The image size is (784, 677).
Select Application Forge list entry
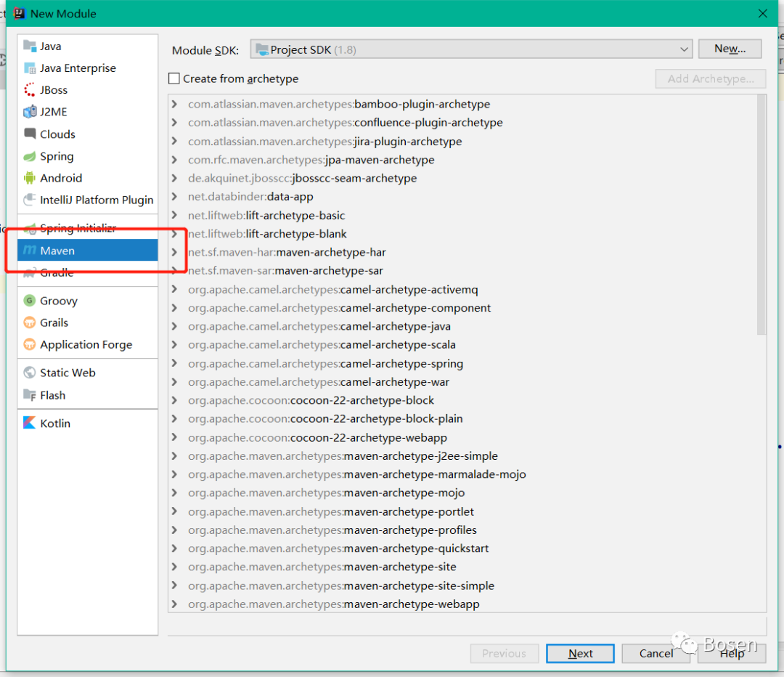[x=88, y=344]
